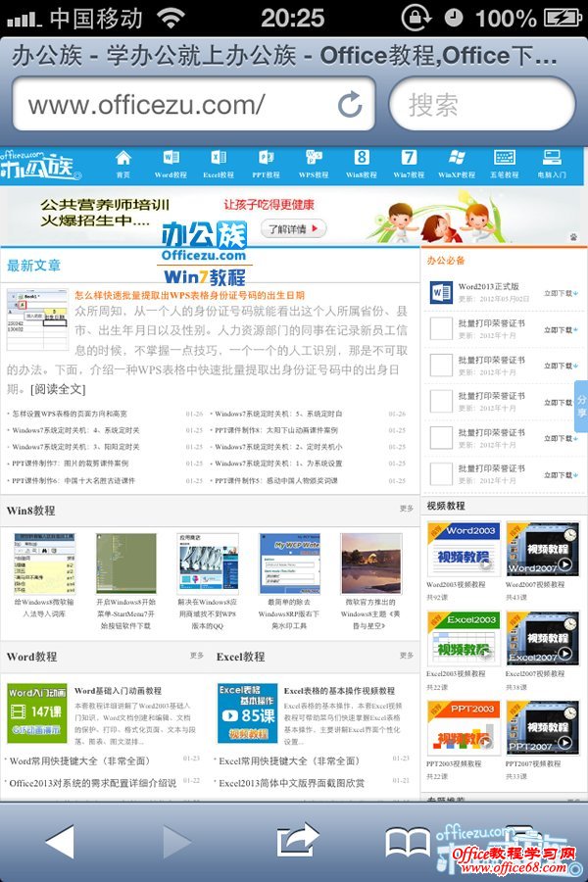Go back with the Safari back arrow
The width and height of the screenshot is (588, 882).
coord(60,842)
